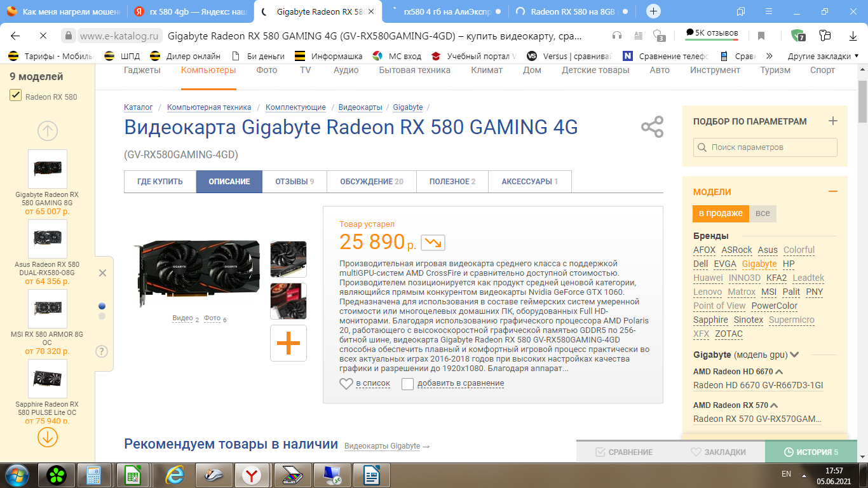
Task: Close the side models panel with X
Action: [103, 273]
